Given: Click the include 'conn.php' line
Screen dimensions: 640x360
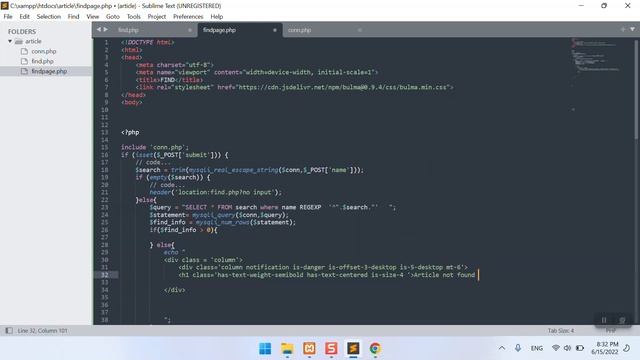Looking at the screenshot, I should click(155, 147).
